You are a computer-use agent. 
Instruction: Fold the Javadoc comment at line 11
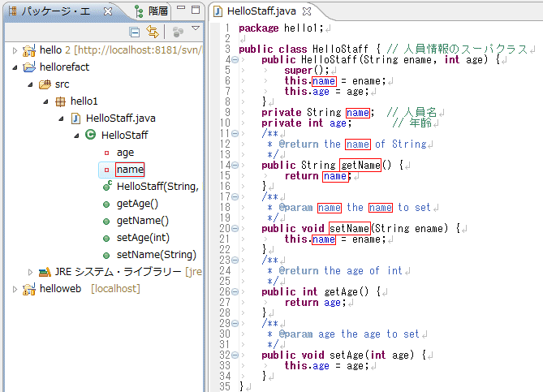point(235,134)
